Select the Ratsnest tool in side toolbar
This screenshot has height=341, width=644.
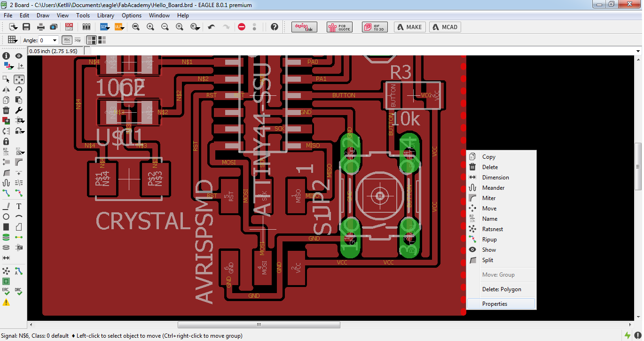point(6,271)
